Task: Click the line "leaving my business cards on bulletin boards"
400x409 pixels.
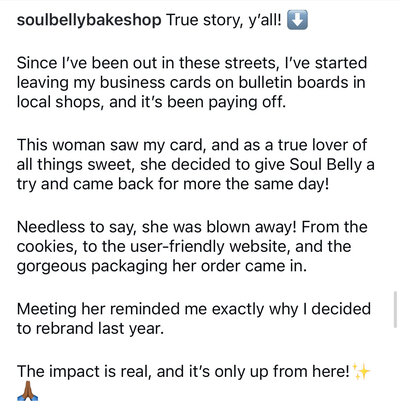Action: 191,83
